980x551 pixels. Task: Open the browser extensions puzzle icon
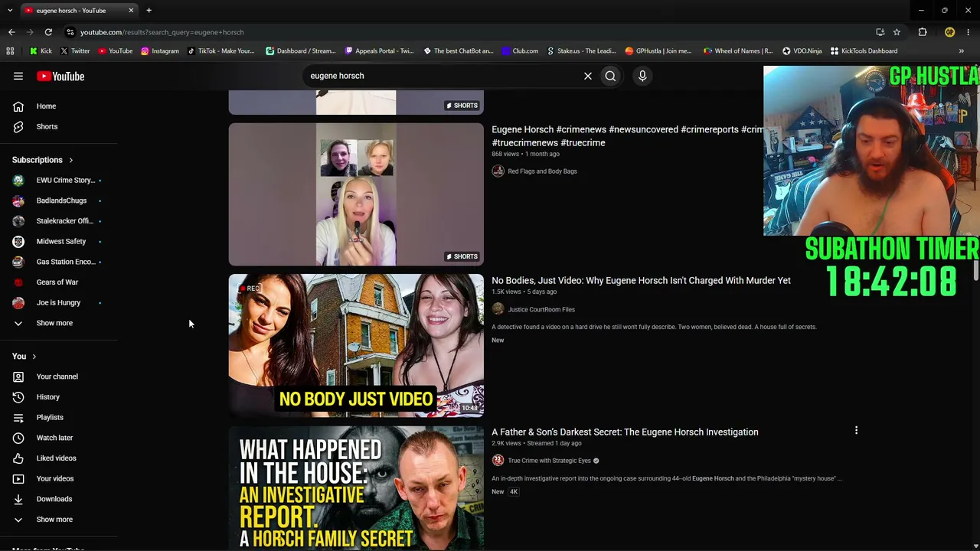pos(922,32)
